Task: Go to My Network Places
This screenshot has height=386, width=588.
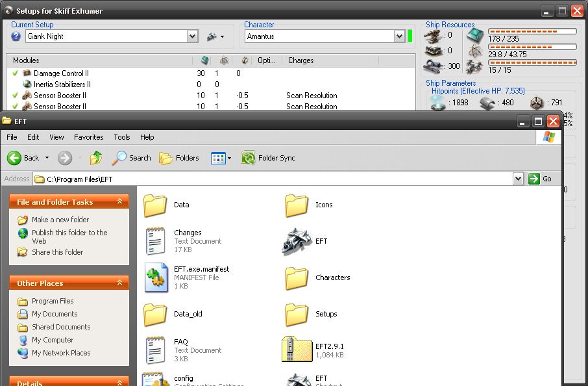Action: 54,353
